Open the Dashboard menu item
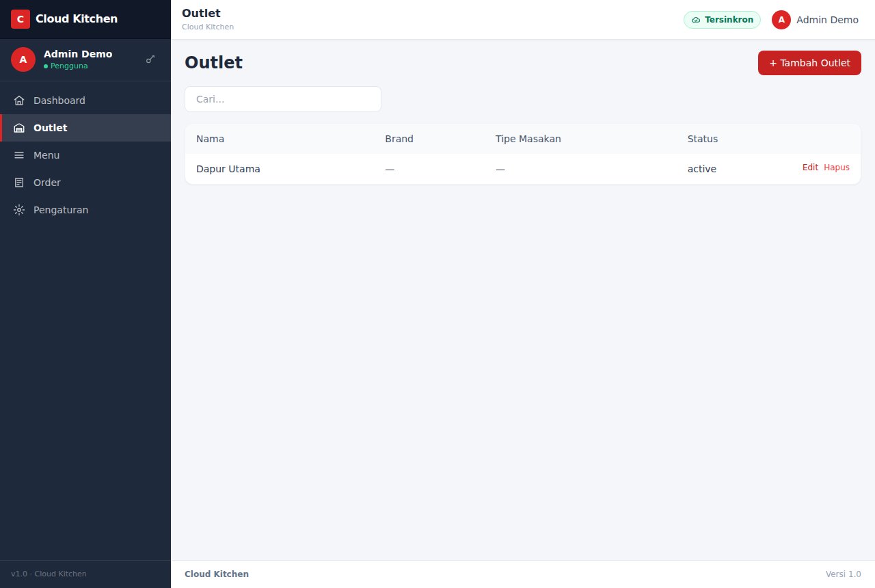Viewport: 875px width, 588px height. click(x=85, y=101)
